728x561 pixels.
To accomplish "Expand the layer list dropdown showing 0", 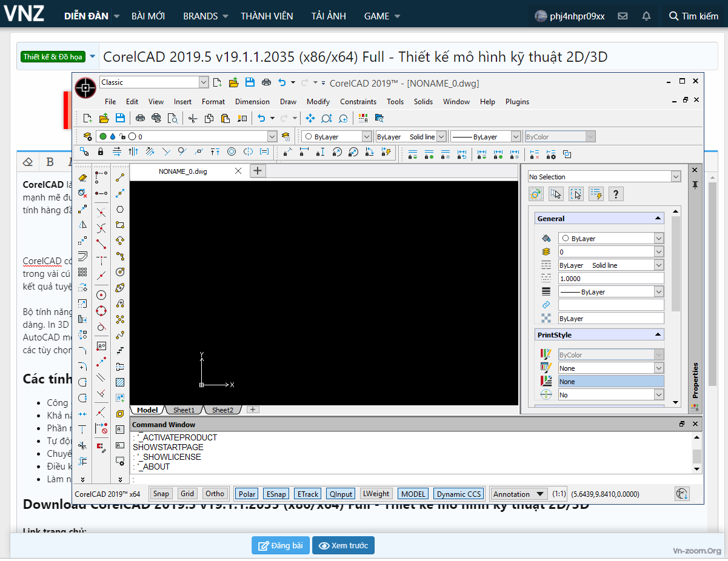I will 272,137.
